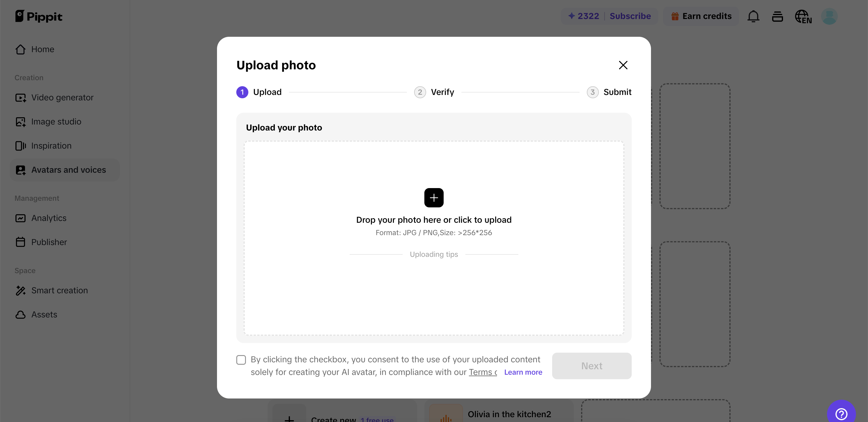Open the user profile avatar menu
The image size is (868, 422).
coord(829,16)
